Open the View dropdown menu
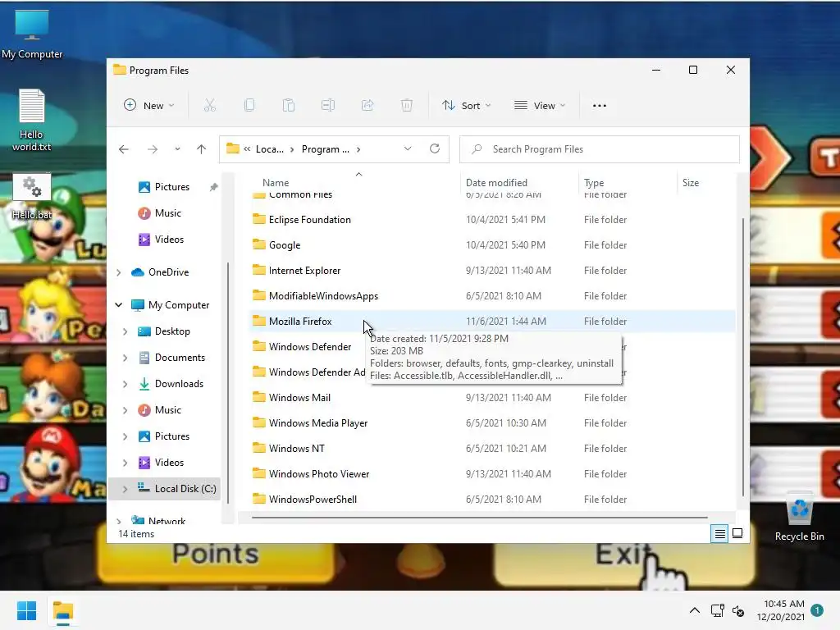The width and height of the screenshot is (840, 630). (540, 106)
